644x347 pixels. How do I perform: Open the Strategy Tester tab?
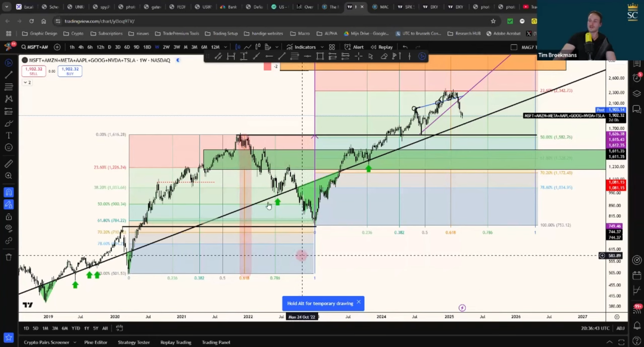coord(134,342)
